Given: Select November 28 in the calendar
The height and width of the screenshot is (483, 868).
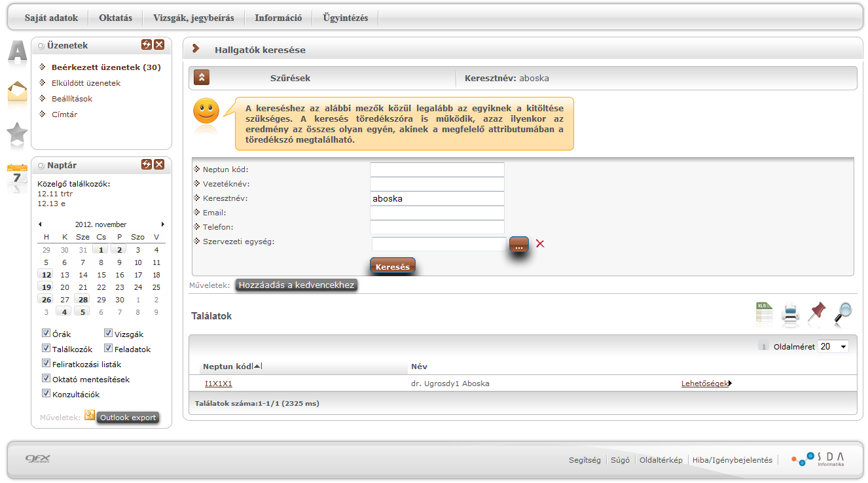Looking at the screenshot, I should click(82, 300).
